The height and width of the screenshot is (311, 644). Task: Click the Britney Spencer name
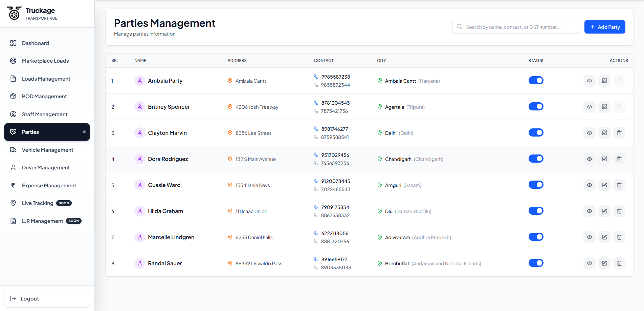[x=169, y=107]
